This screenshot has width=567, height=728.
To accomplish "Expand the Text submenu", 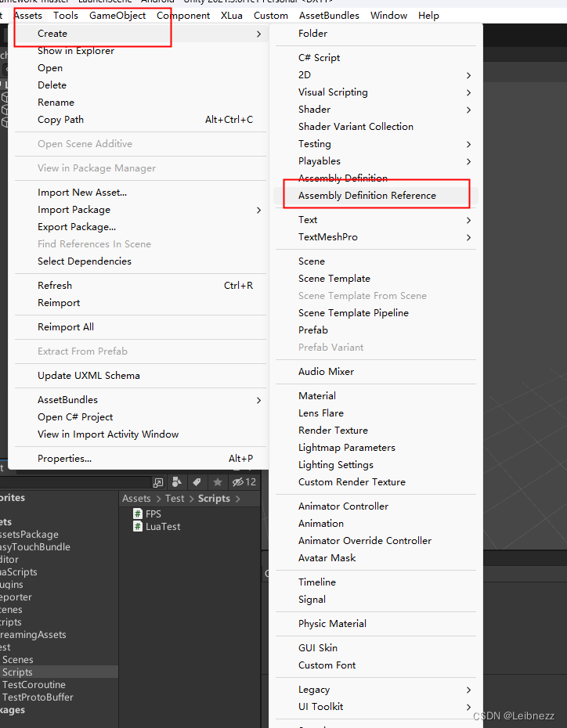I will [x=376, y=220].
